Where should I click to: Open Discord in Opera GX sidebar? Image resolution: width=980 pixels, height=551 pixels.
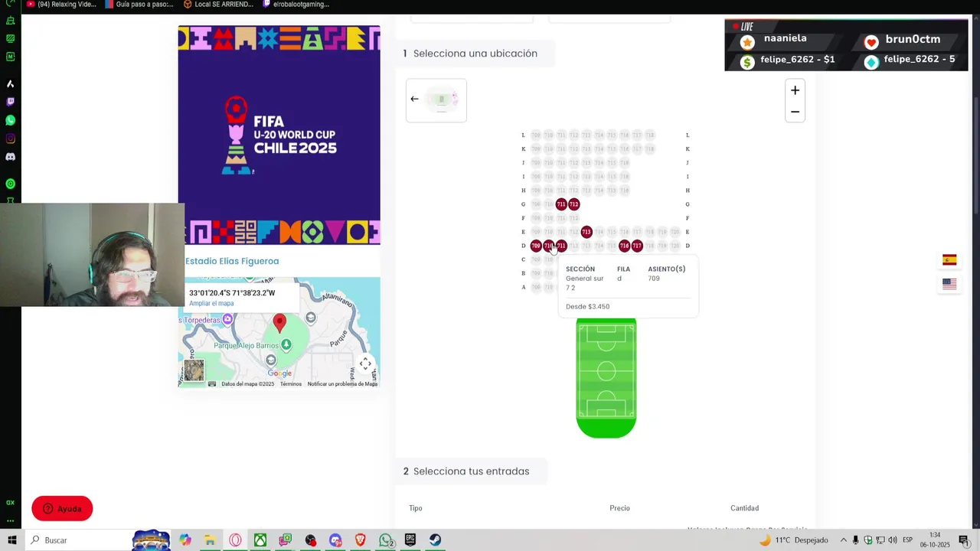coord(10,157)
